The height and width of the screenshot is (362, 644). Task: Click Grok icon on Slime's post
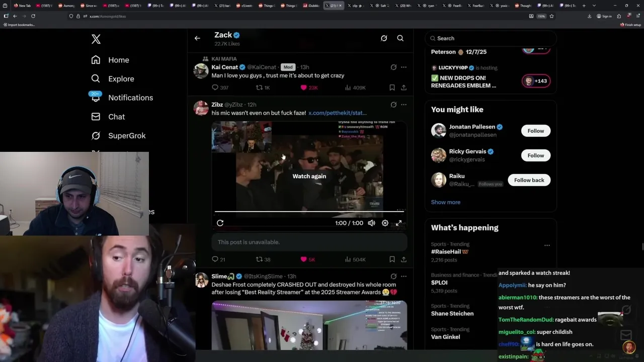pyautogui.click(x=393, y=276)
